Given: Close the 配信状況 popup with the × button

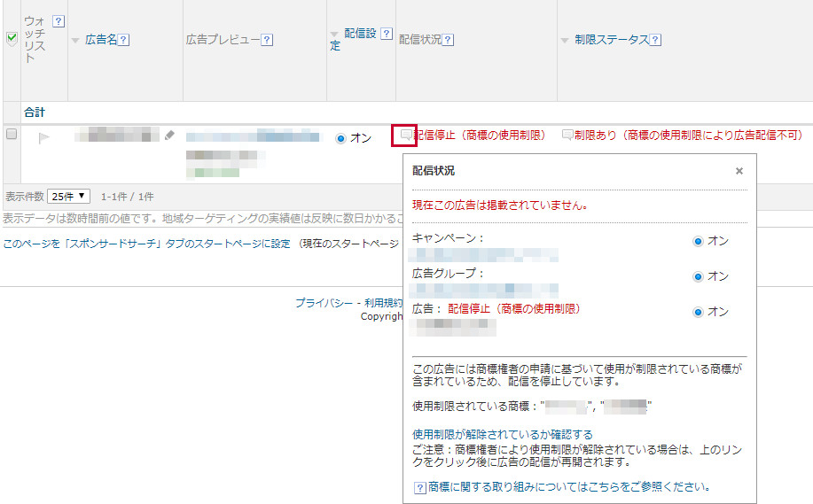Looking at the screenshot, I should 739,171.
